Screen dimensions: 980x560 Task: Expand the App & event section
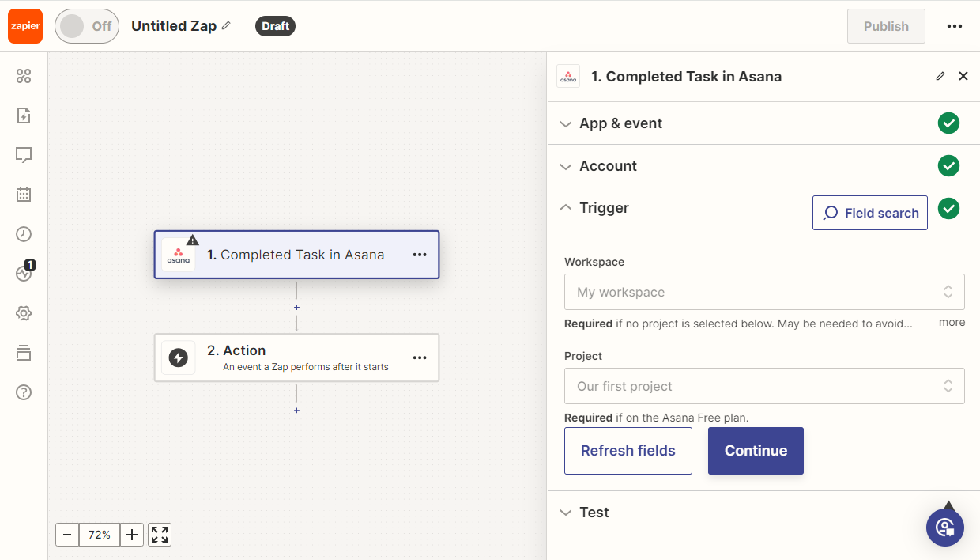point(620,123)
